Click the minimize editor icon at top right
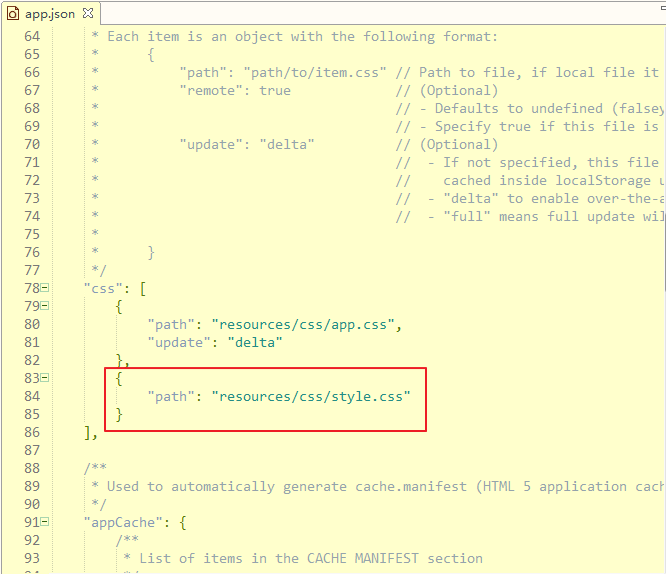The height and width of the screenshot is (574, 666). tap(663, 8)
